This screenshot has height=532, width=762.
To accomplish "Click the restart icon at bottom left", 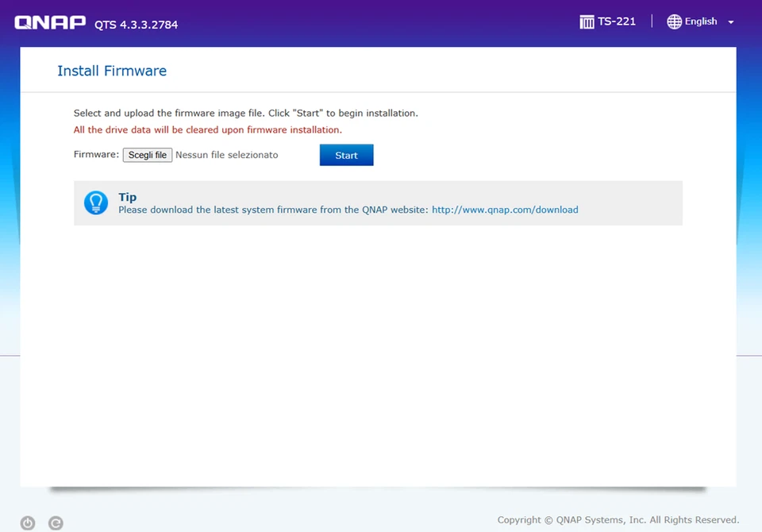I will pyautogui.click(x=56, y=522).
